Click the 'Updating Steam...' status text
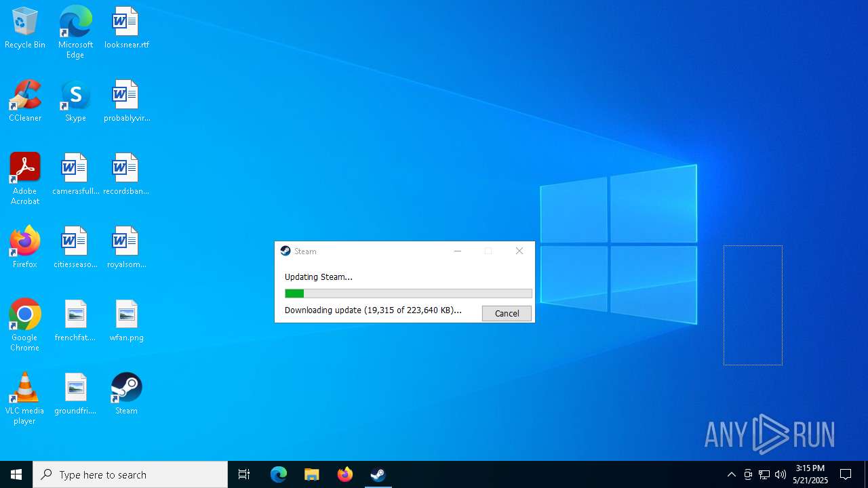The height and width of the screenshot is (488, 868). point(319,277)
